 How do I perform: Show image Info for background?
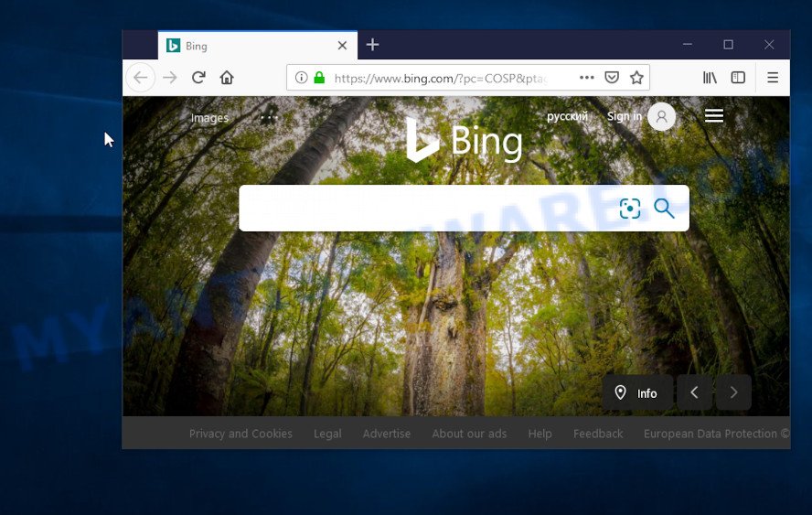click(637, 392)
